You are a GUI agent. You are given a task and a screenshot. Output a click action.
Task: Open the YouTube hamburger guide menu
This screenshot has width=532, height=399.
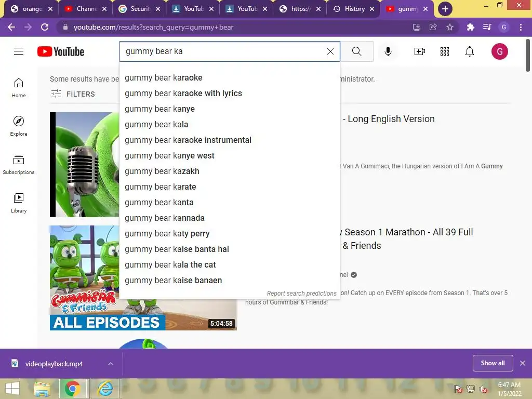pos(19,51)
